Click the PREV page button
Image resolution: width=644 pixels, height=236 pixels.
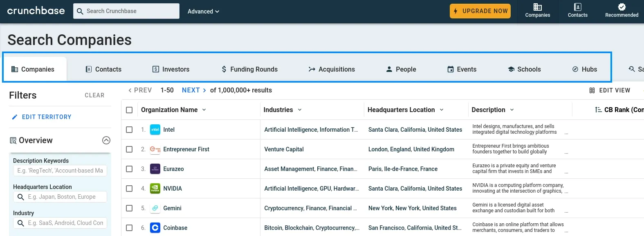point(140,90)
